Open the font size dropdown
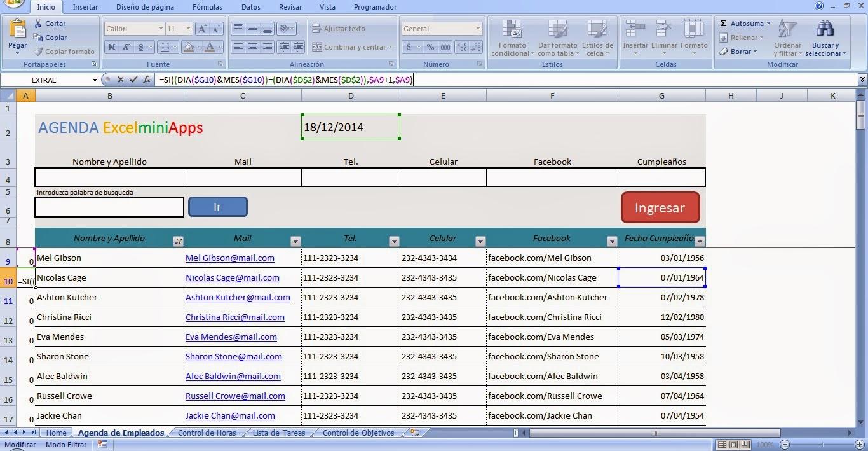Screen dimensions: 868x451 tap(188, 28)
